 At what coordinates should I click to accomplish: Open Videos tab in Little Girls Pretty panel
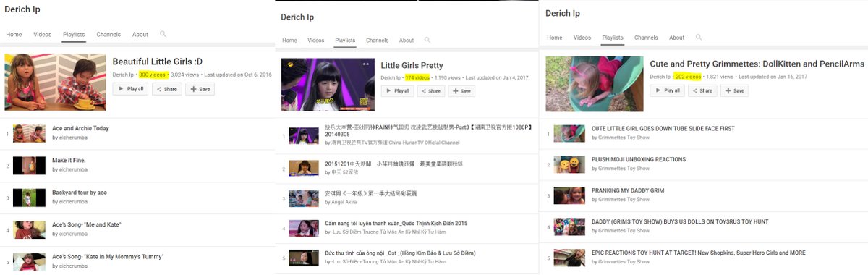tap(316, 41)
